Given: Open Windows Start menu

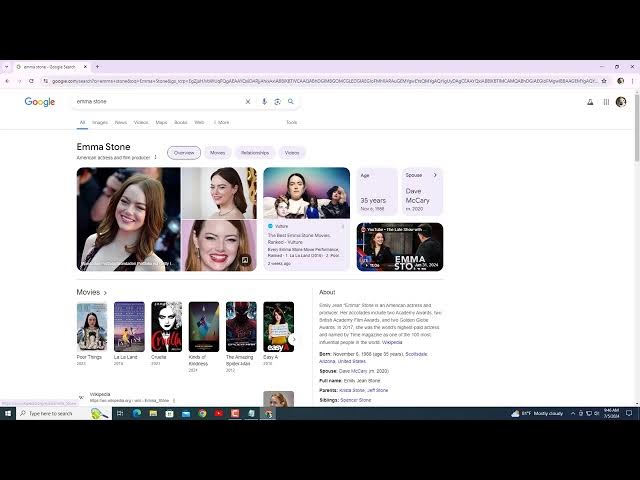Looking at the screenshot, I should [x=7, y=413].
